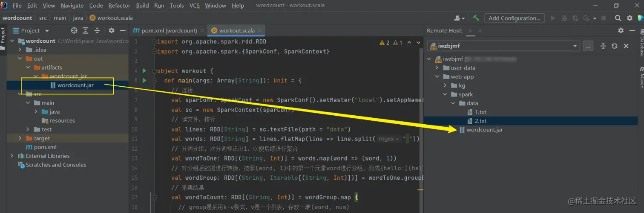
Task: Expand remote user-data folder
Action: 437,68
